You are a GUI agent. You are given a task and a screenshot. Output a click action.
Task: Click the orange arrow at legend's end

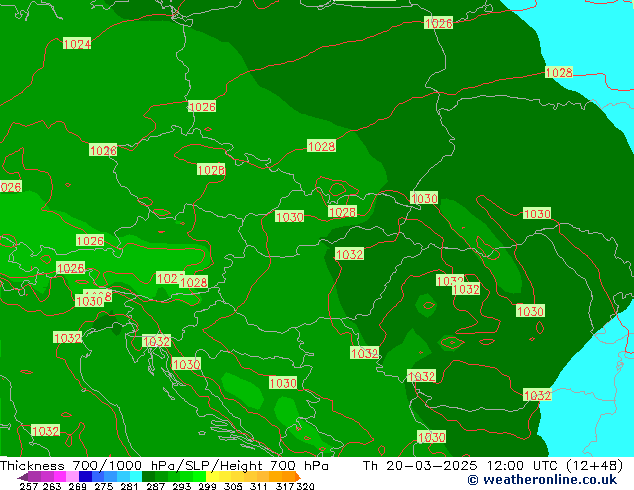tap(298, 476)
